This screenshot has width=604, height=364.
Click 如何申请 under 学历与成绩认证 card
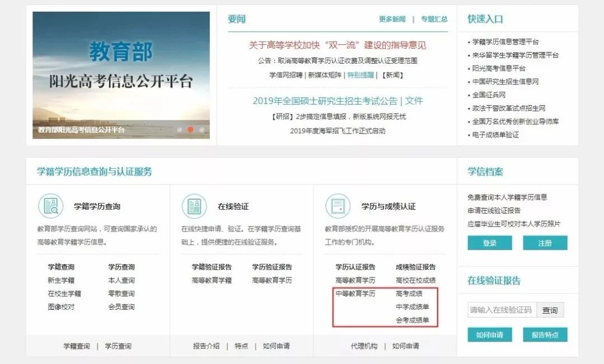tap(405, 346)
